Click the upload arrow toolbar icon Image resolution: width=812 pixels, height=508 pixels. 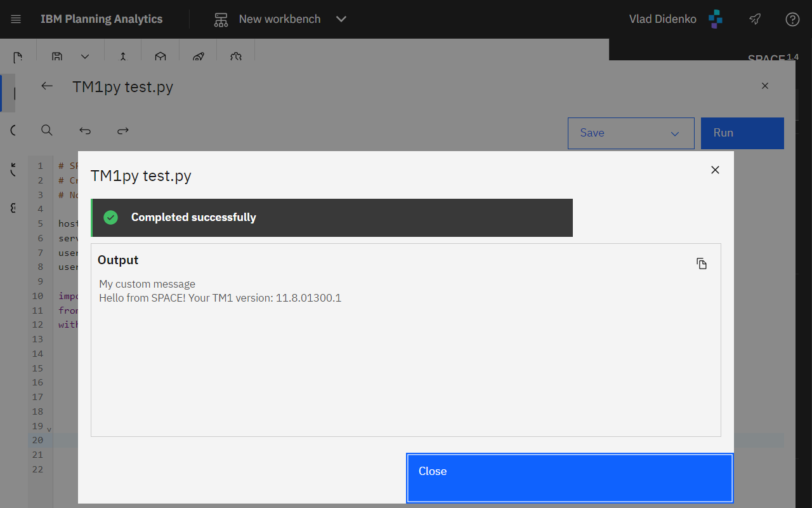[123, 57]
